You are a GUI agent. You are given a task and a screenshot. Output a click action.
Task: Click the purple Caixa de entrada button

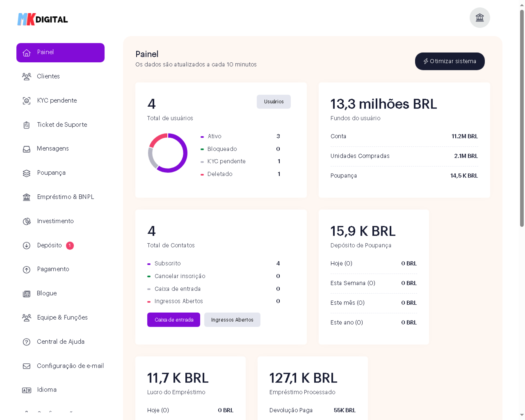[x=174, y=320]
